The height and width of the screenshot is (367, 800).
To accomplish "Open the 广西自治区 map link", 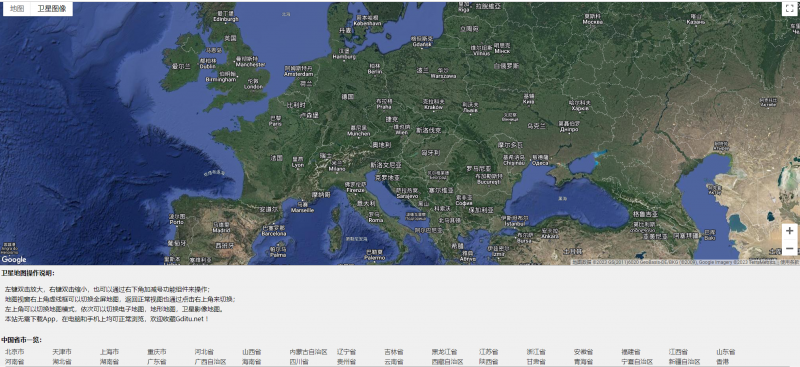I will tap(210, 362).
